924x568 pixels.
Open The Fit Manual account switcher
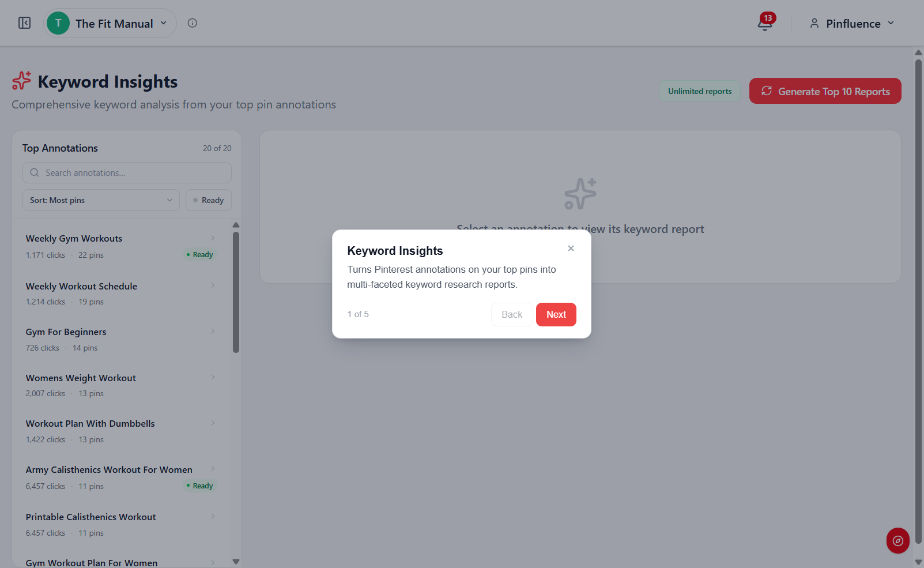[x=110, y=23]
